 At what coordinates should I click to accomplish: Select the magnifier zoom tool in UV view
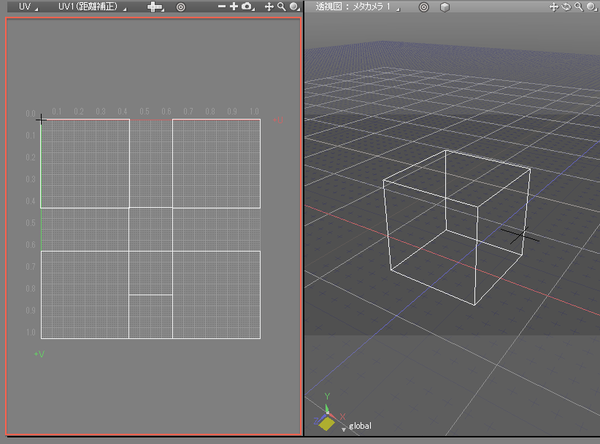(x=281, y=7)
